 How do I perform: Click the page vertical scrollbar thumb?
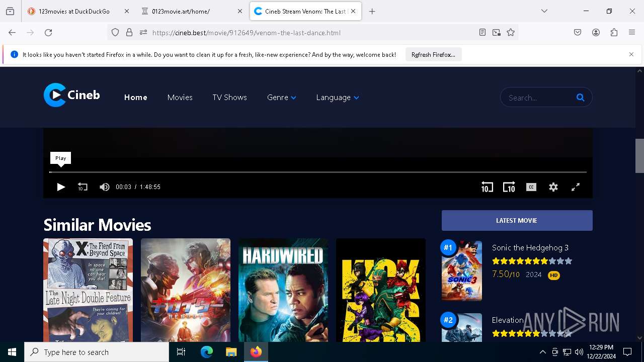tap(639, 155)
